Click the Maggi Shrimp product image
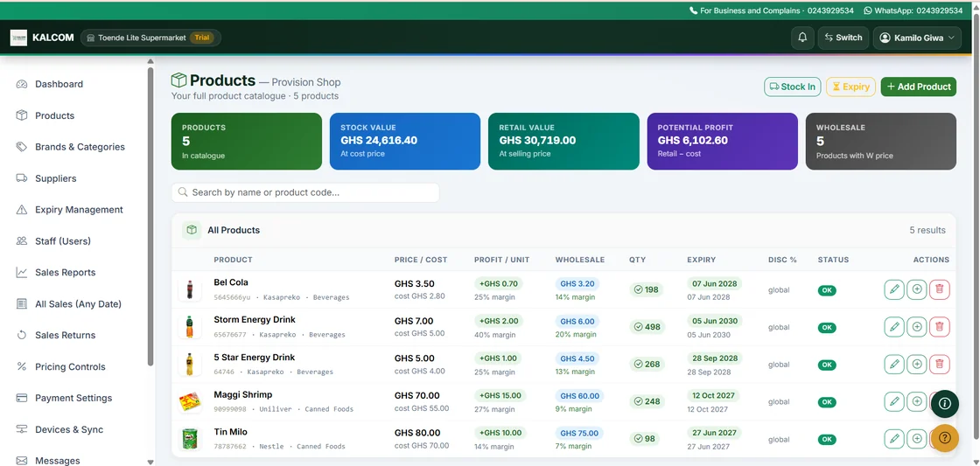The image size is (980, 466). point(189,401)
